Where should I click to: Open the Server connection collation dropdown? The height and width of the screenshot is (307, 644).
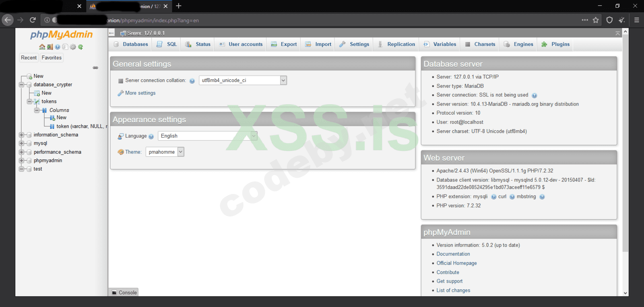click(243, 80)
